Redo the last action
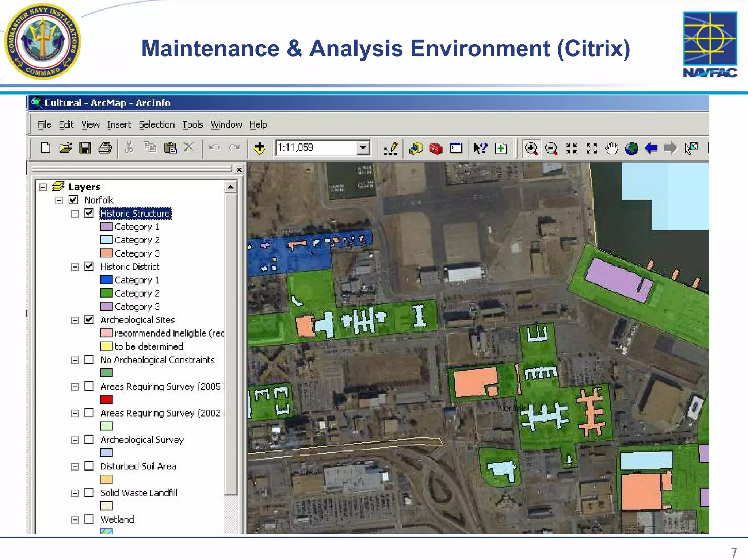 [234, 147]
